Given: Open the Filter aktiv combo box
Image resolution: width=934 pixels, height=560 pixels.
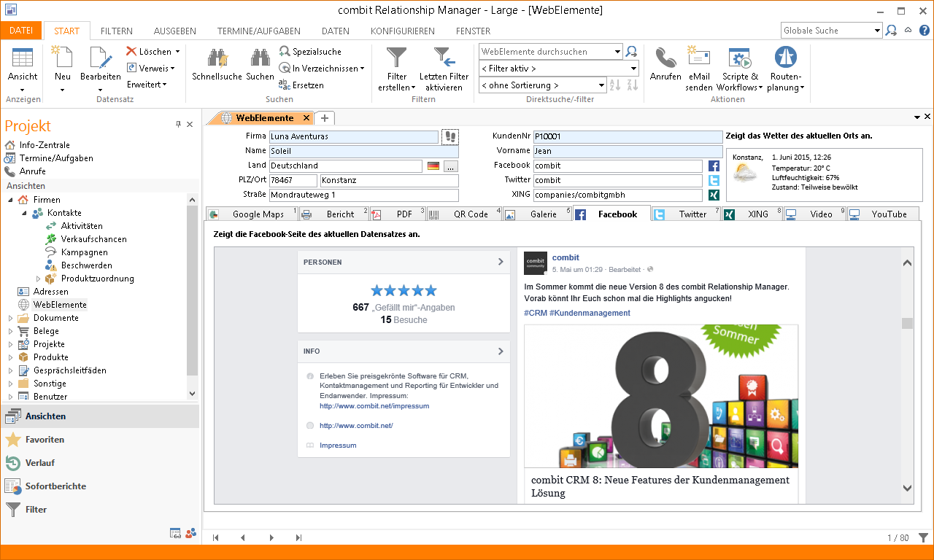Looking at the screenshot, I should pyautogui.click(x=559, y=69).
